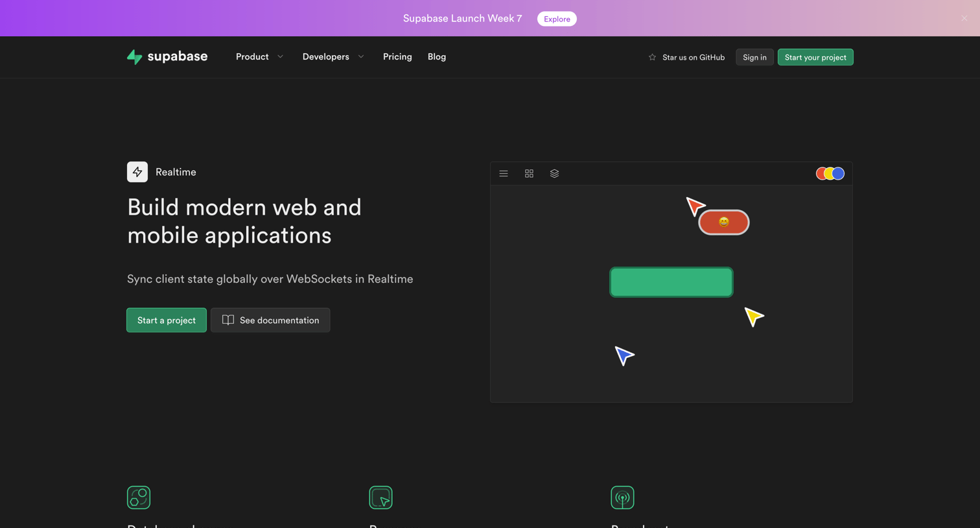The height and width of the screenshot is (528, 980).
Task: Click the Supabase lightning bolt logo
Action: coord(134,57)
